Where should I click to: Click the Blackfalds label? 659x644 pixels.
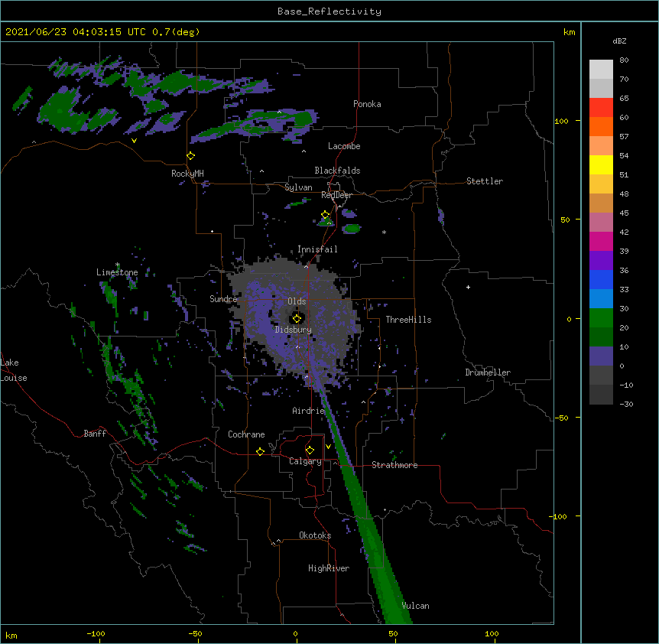pyautogui.click(x=337, y=171)
